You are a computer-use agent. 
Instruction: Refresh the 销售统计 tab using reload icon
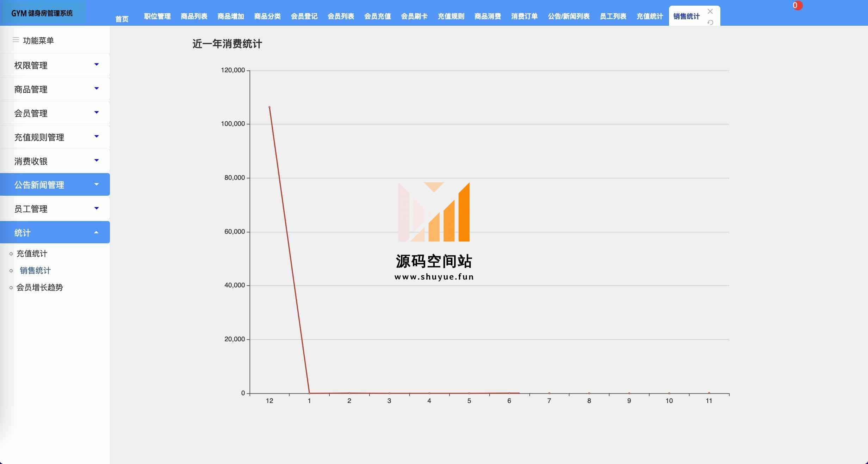[710, 22]
